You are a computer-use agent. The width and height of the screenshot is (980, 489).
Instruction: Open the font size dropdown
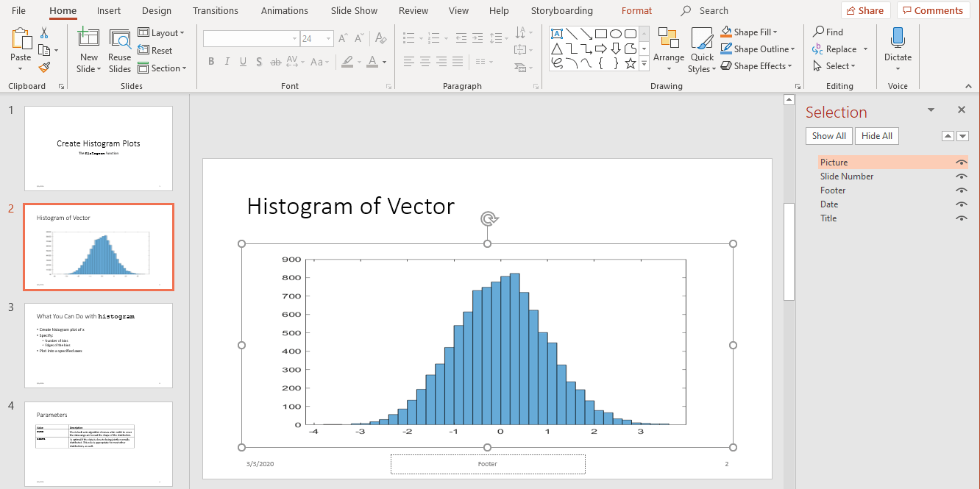tap(328, 38)
